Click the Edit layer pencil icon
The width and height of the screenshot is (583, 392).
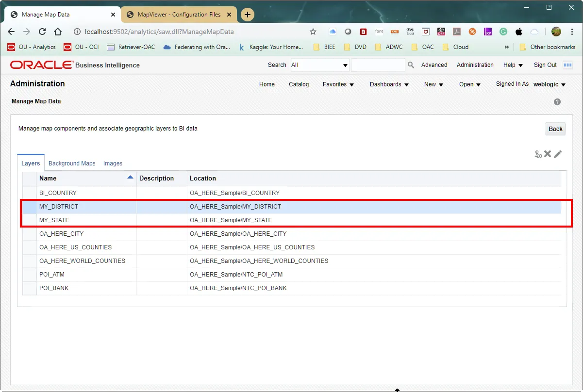(558, 154)
